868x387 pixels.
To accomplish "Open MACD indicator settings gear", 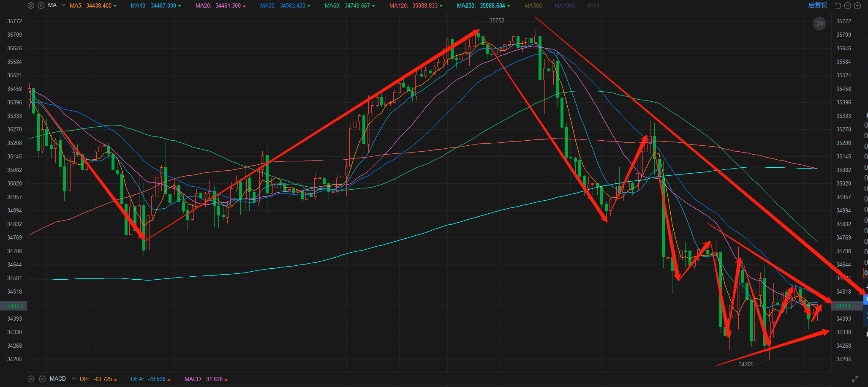I will 31,379.
